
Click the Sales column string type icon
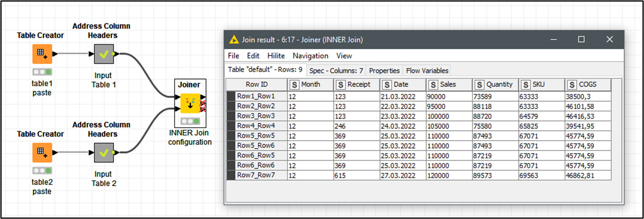(433, 85)
